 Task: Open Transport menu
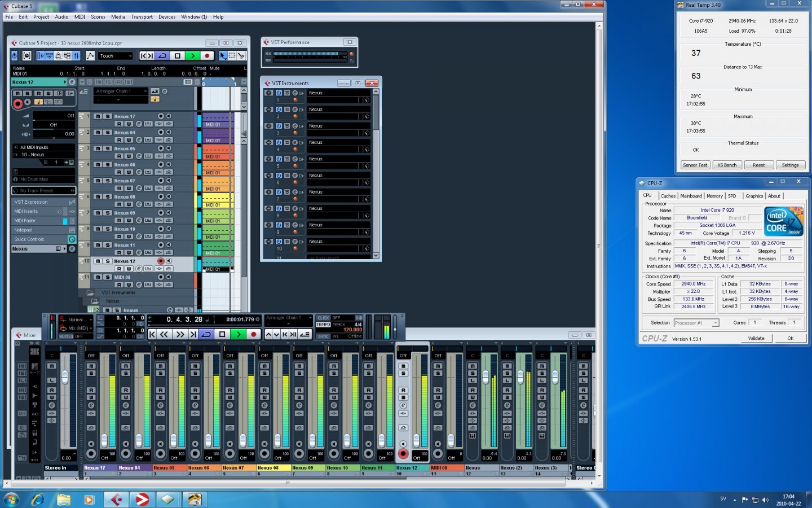(x=142, y=17)
